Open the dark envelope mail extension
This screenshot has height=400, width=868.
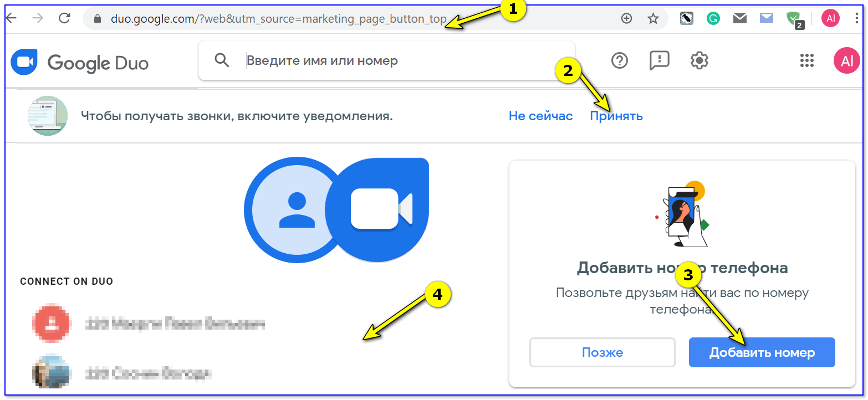(x=739, y=18)
